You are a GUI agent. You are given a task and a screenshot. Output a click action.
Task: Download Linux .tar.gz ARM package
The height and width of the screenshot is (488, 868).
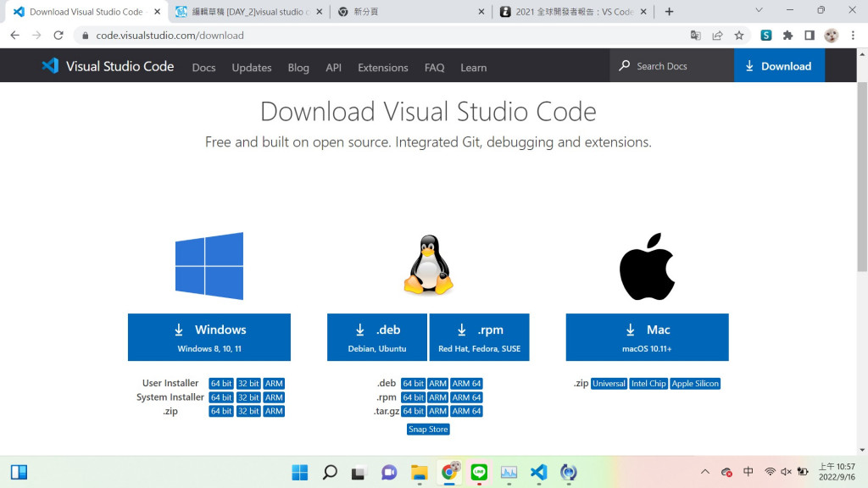tap(437, 411)
